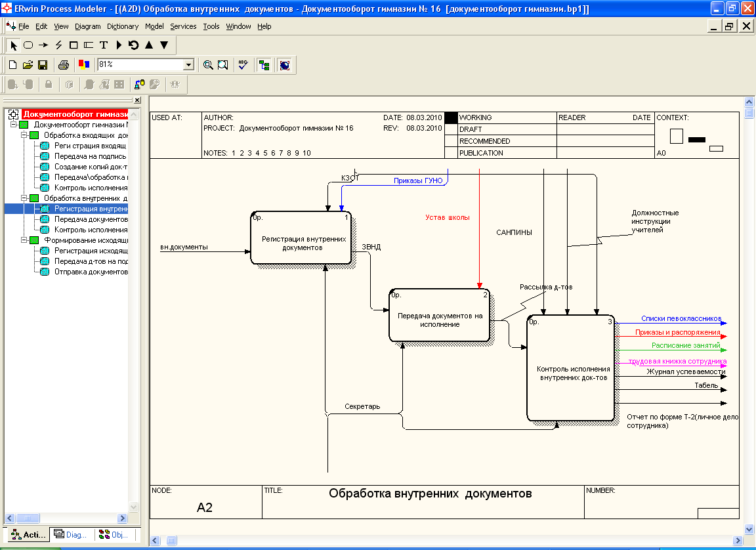
Task: Collapse the Обработка внутренних tree node
Action: [24, 198]
